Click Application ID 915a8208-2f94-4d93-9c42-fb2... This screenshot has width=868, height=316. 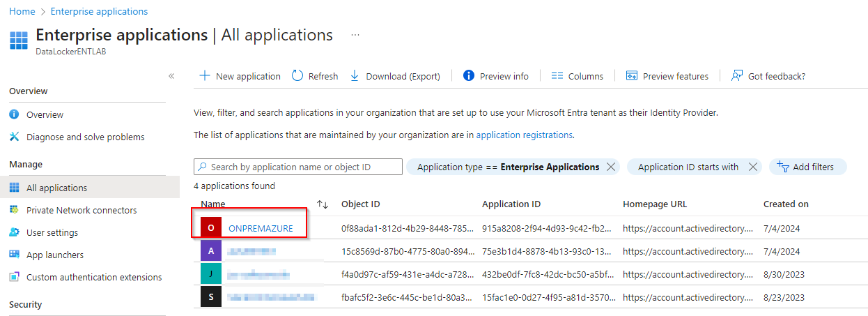click(x=548, y=228)
